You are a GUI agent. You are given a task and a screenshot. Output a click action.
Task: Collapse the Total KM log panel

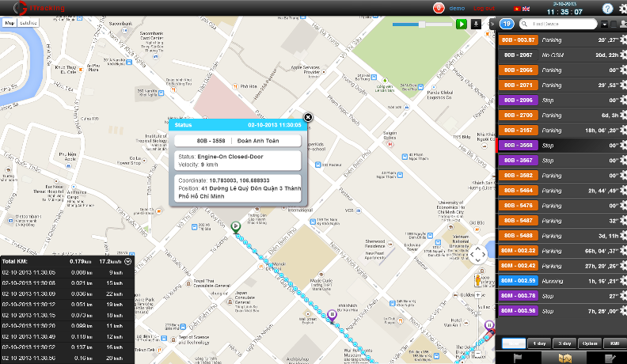pos(128,261)
